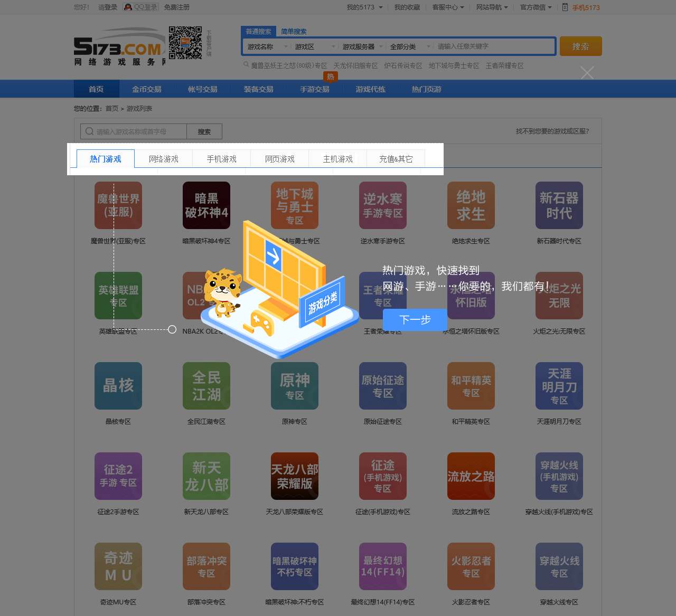Open the 新天龙八部 game tile
The image size is (676, 616).
(206, 476)
